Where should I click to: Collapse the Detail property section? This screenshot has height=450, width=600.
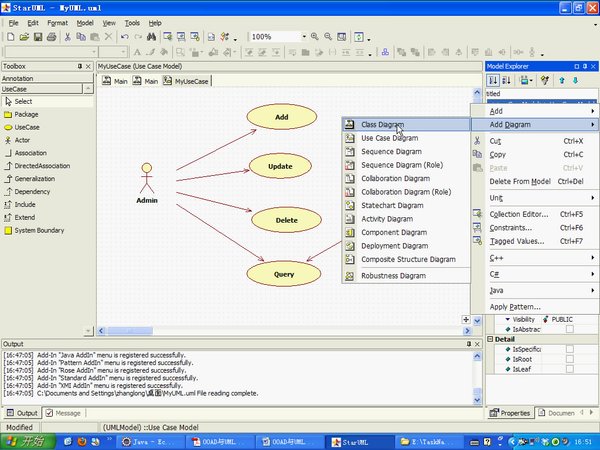point(491,339)
